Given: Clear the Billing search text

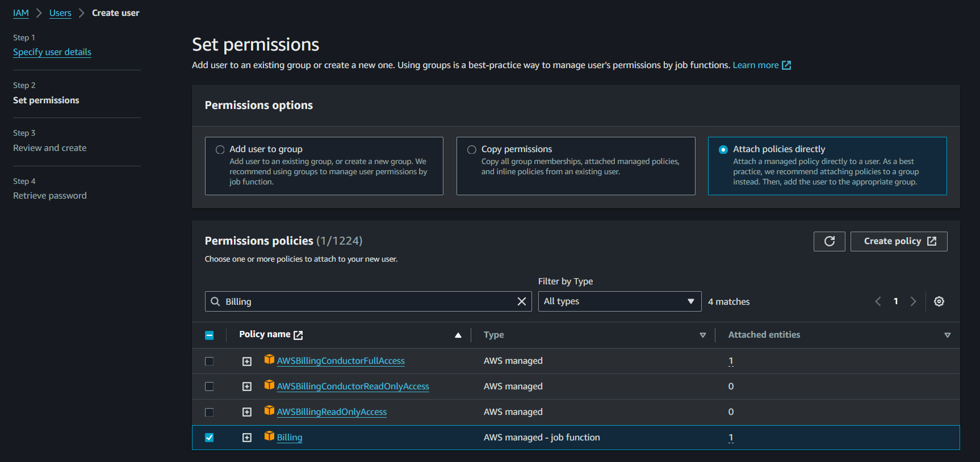Looking at the screenshot, I should 521,301.
